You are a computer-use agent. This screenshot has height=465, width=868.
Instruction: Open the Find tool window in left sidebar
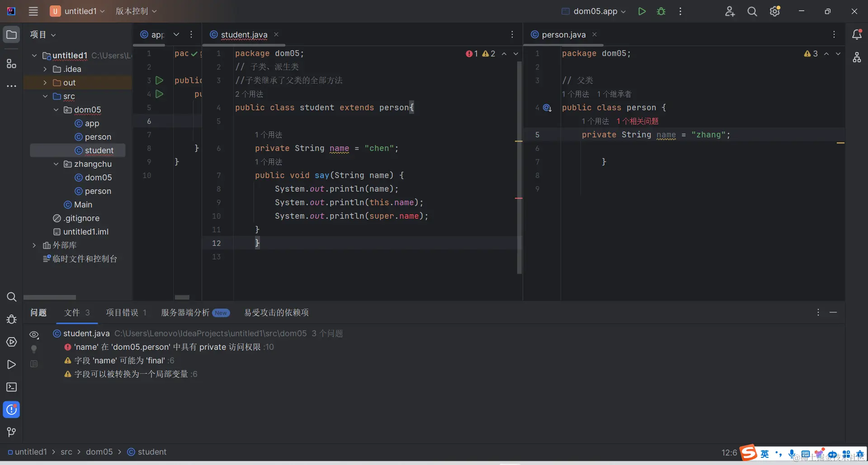coord(11,297)
